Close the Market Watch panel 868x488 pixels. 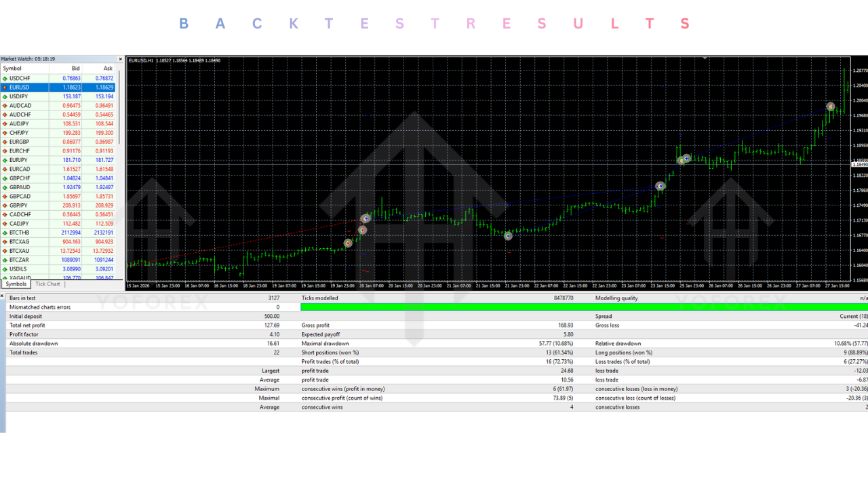point(120,59)
